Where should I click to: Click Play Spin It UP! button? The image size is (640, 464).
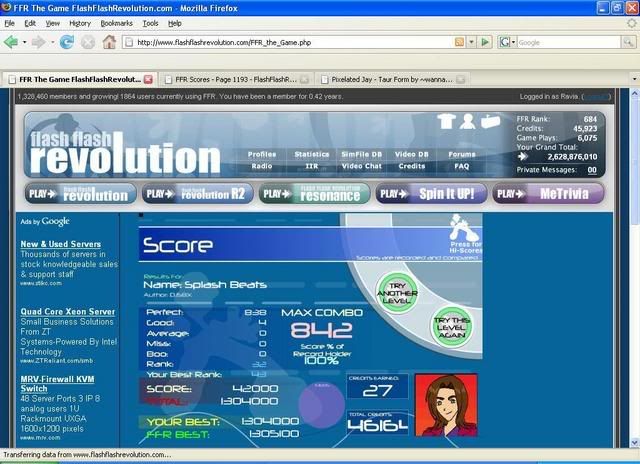pos(432,193)
